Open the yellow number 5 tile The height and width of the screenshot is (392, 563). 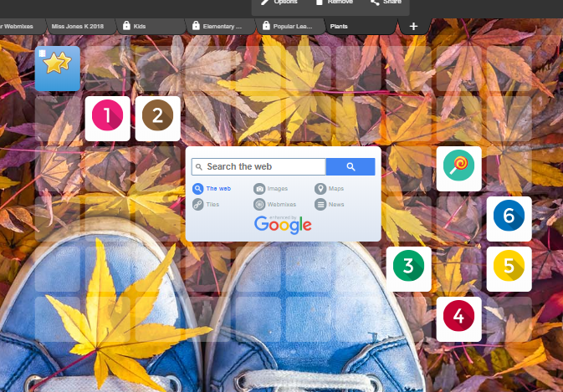509,269
